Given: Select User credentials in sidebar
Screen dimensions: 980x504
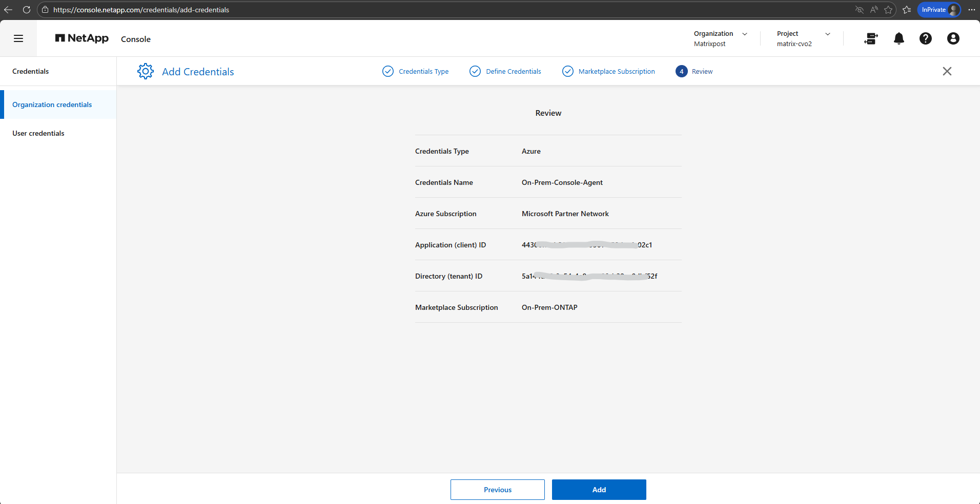Looking at the screenshot, I should pos(38,133).
